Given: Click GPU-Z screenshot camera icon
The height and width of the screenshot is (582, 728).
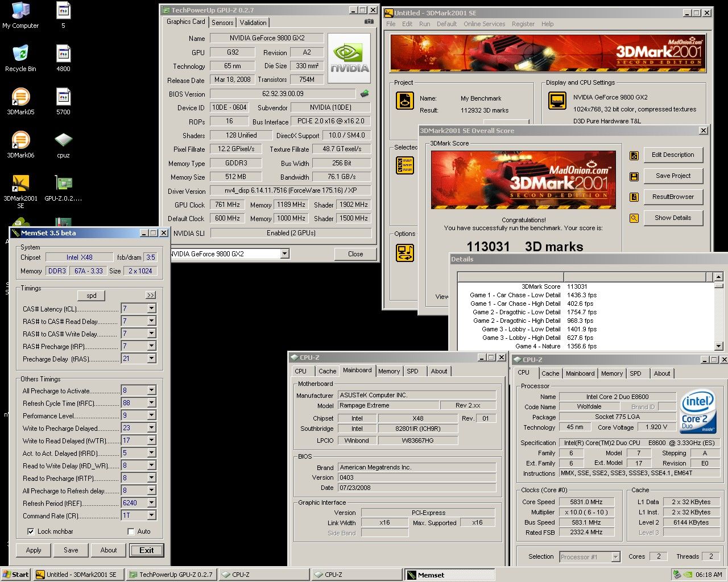Looking at the screenshot, I should point(369,22).
